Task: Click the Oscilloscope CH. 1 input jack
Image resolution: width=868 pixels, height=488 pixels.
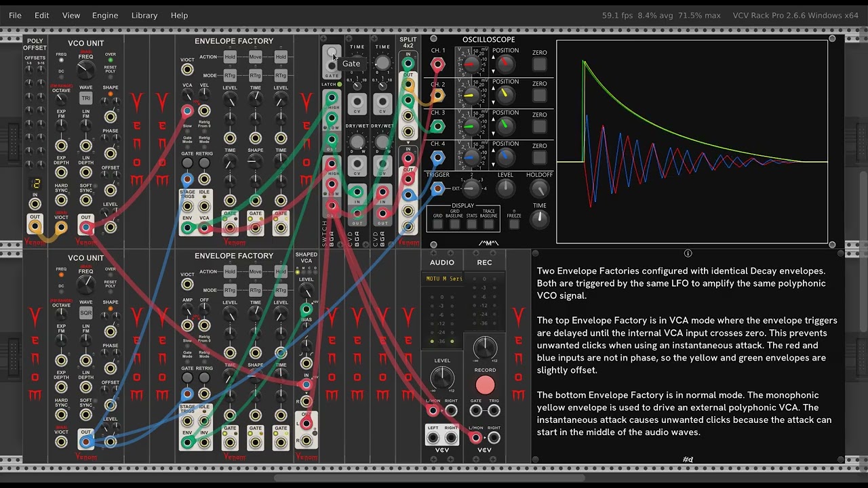Action: [x=437, y=65]
